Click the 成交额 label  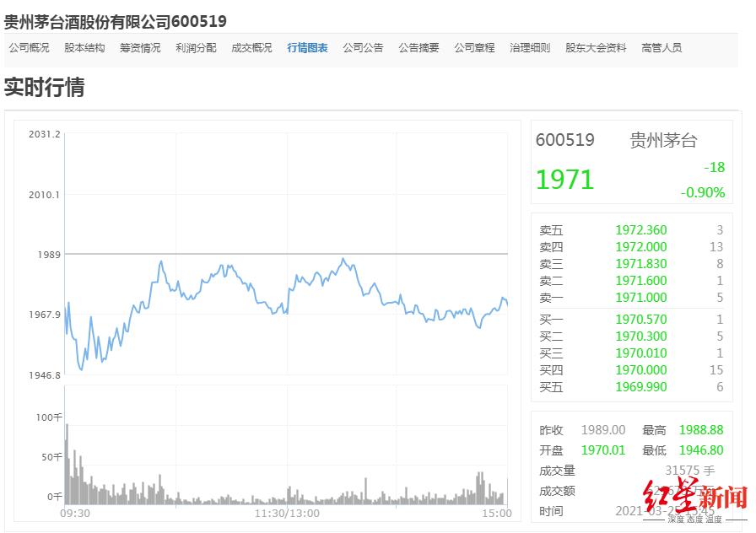tap(558, 491)
